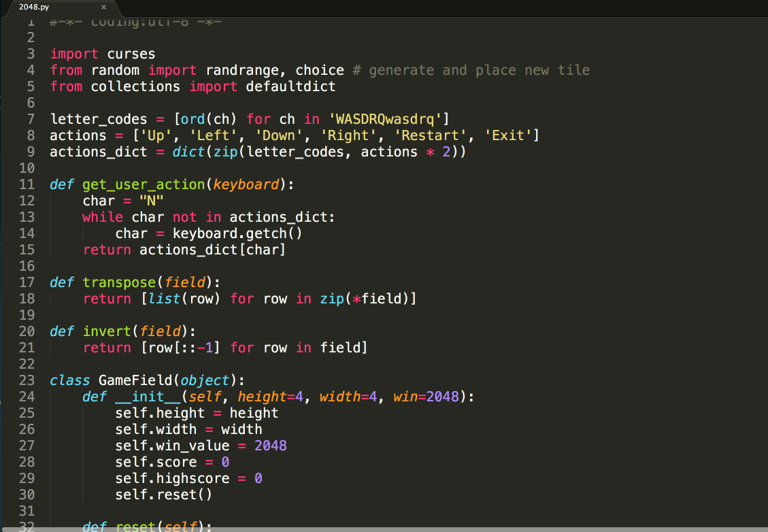Image resolution: width=768 pixels, height=532 pixels.
Task: Click line number 17 in the gutter
Action: click(27, 282)
